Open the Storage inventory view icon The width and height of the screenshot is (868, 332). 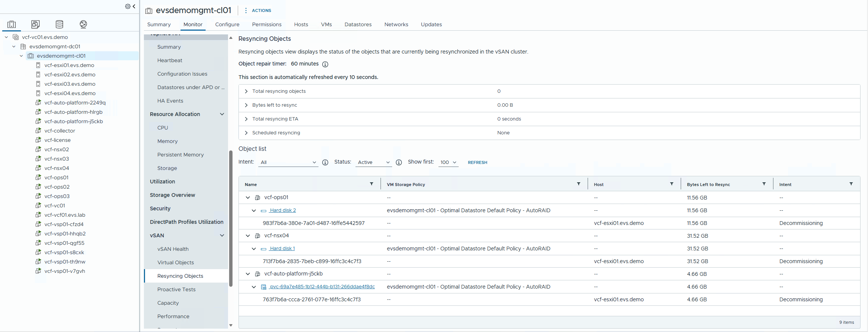point(59,24)
